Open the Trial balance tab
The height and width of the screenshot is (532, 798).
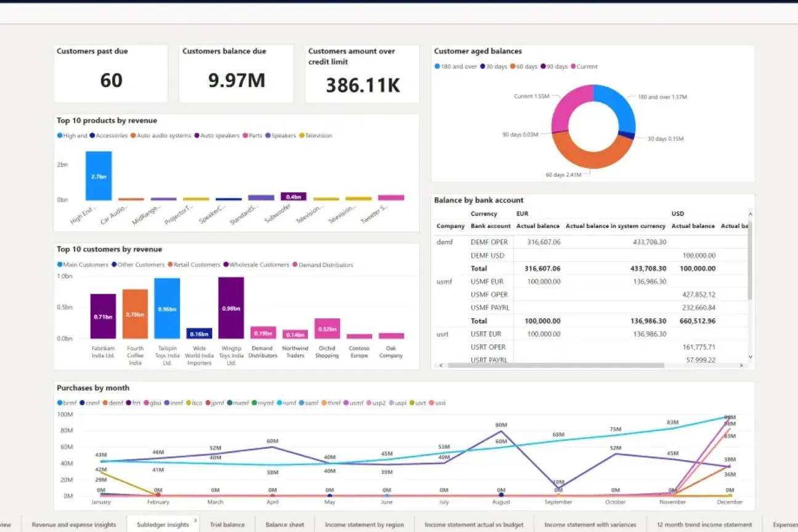pyautogui.click(x=227, y=525)
